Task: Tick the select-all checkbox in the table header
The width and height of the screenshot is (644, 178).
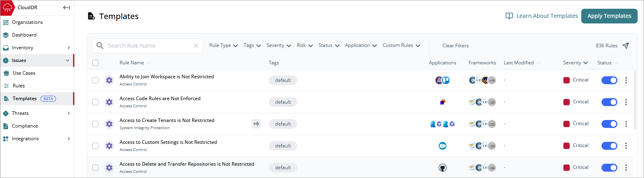Action: tap(95, 63)
